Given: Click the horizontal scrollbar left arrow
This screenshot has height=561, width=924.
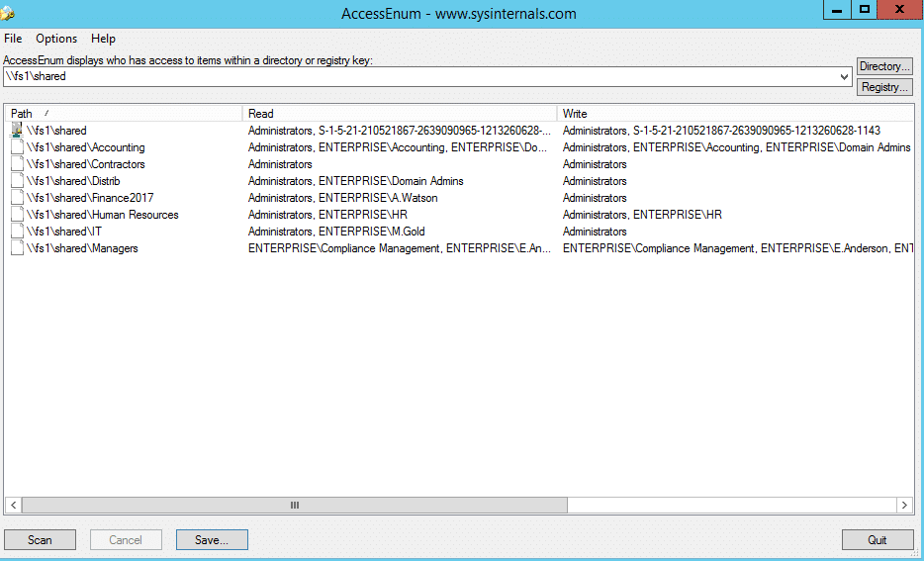Looking at the screenshot, I should (14, 505).
